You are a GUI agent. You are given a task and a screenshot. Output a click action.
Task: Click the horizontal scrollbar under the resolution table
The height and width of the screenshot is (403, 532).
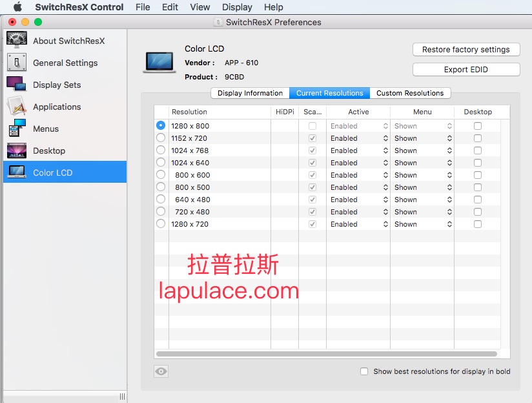(x=327, y=354)
